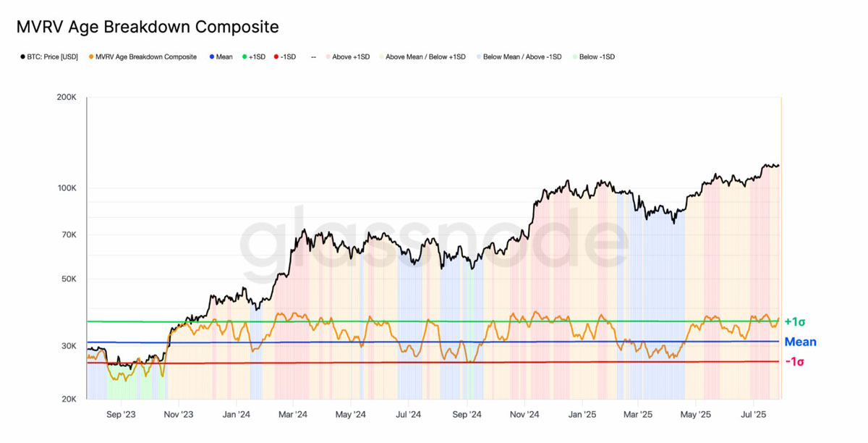The width and height of the screenshot is (868, 443).
Task: Click the Nov '24 x-axis tick label
Action: pyautogui.click(x=524, y=415)
